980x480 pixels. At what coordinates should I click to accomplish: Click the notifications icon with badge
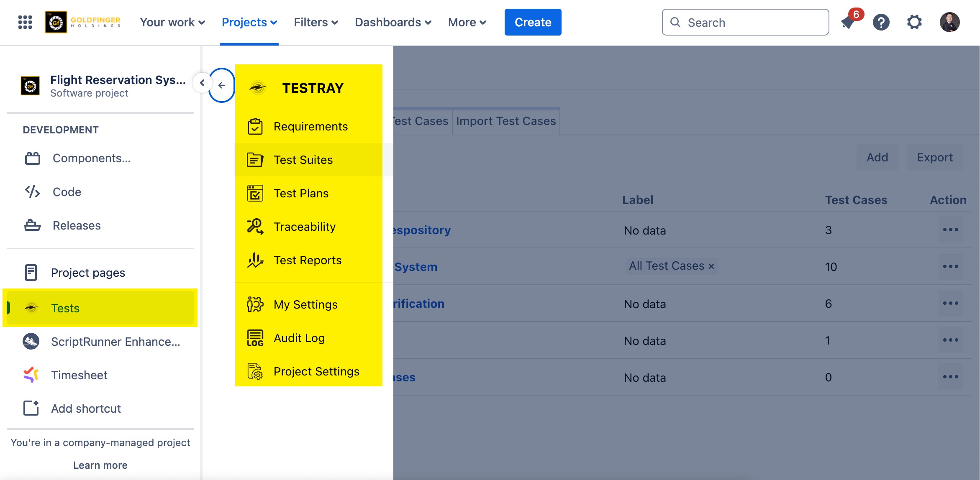(849, 22)
